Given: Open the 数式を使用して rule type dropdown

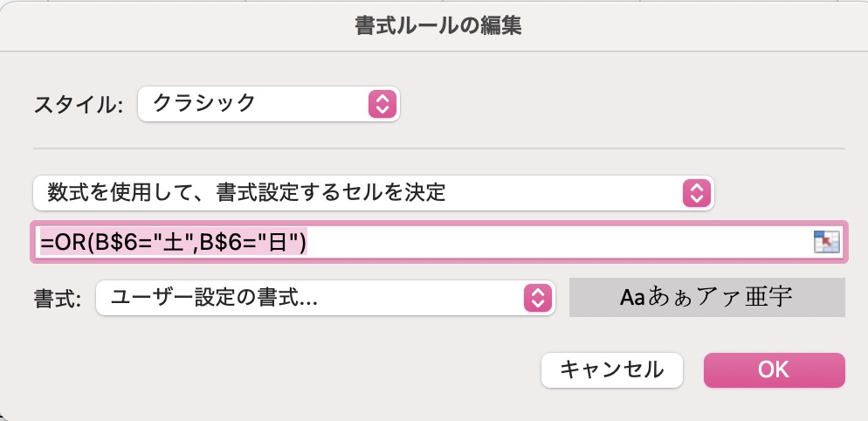Looking at the screenshot, I should tap(374, 193).
